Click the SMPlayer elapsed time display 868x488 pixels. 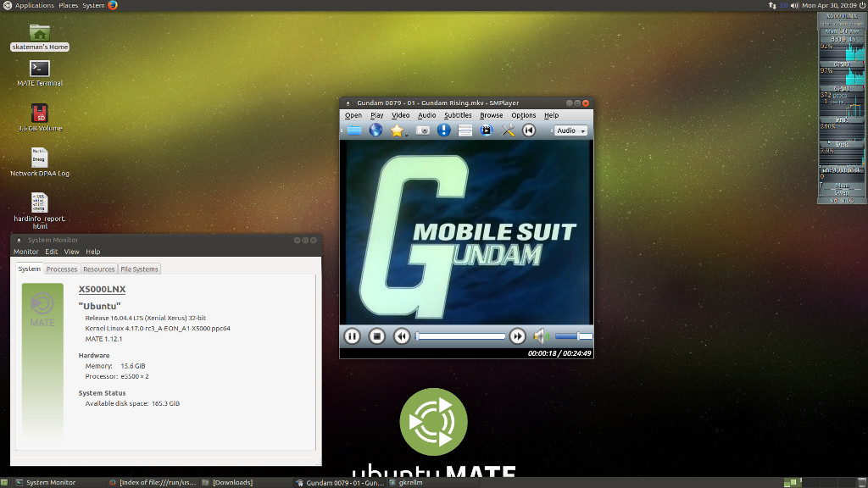coord(542,353)
